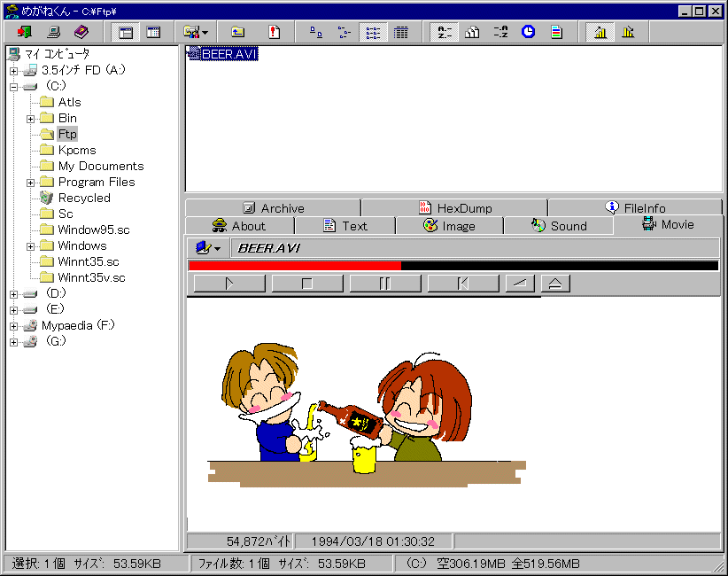Expand the Program Files folder

tap(30, 183)
